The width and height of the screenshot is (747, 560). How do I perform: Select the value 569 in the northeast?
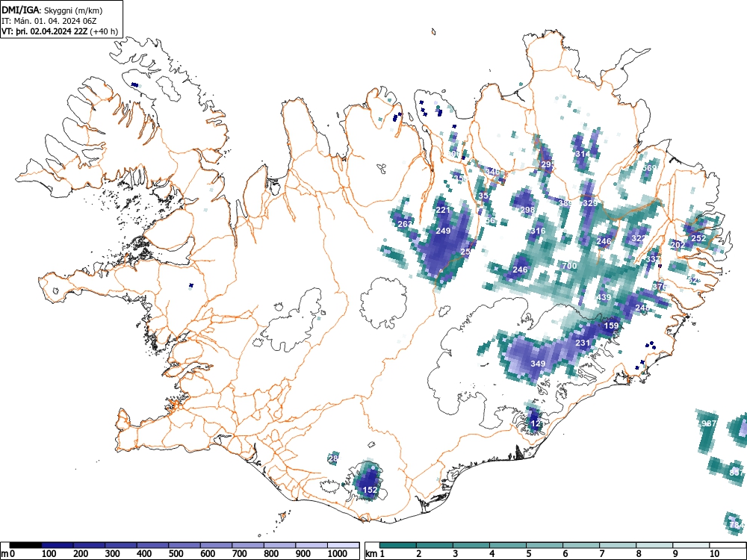tap(649, 168)
